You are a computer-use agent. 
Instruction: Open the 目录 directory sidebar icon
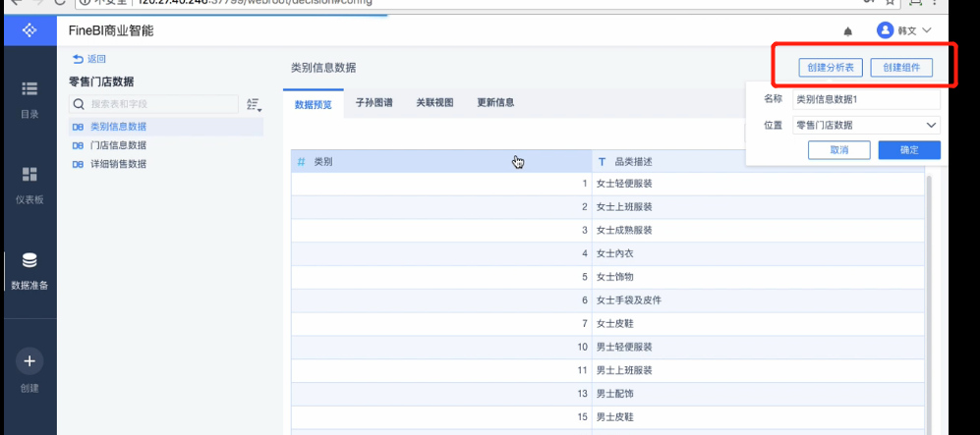point(29,90)
